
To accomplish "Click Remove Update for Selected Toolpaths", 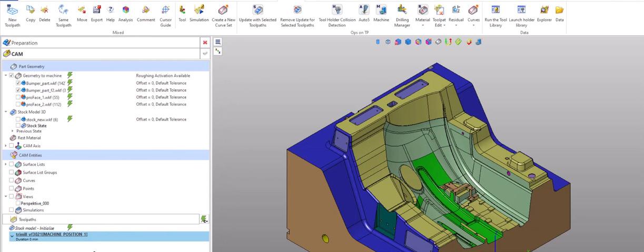I will pos(298,15).
